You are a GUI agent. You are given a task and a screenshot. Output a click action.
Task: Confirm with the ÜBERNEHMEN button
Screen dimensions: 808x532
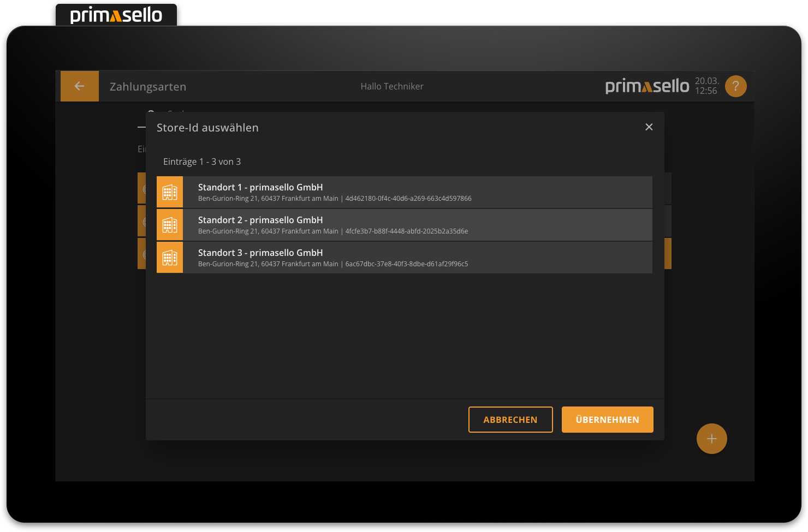(x=607, y=419)
